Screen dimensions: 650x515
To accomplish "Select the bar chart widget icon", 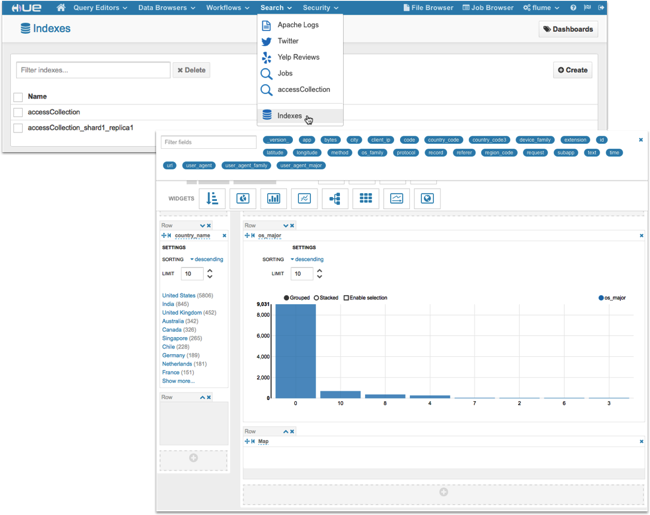I will [274, 198].
